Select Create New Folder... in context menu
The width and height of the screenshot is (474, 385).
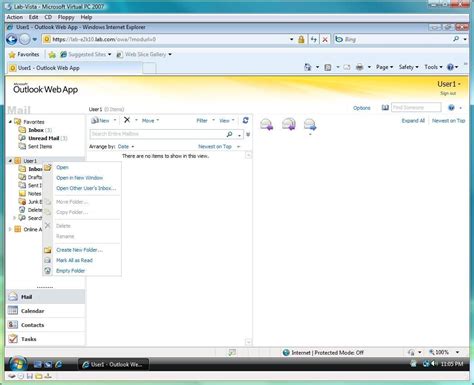pyautogui.click(x=79, y=250)
